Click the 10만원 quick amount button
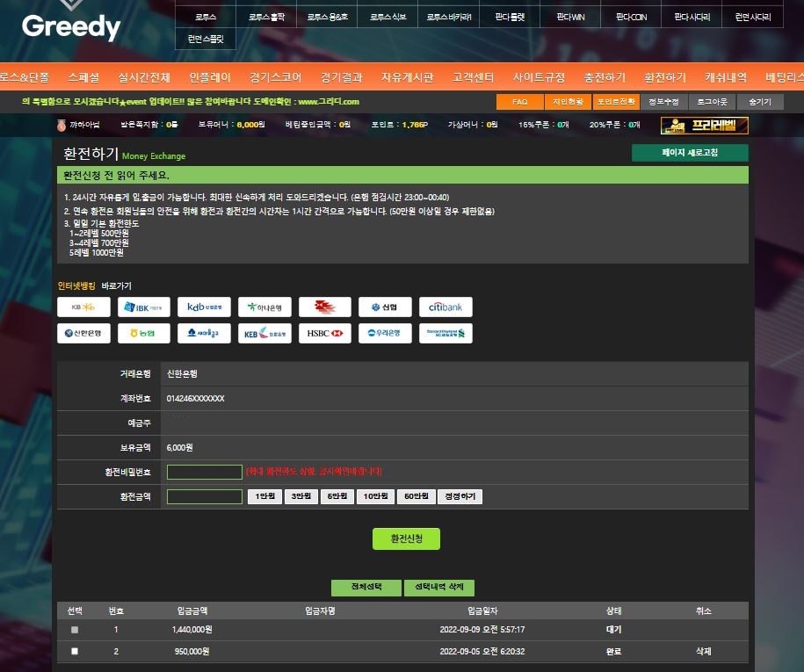 [x=375, y=497]
